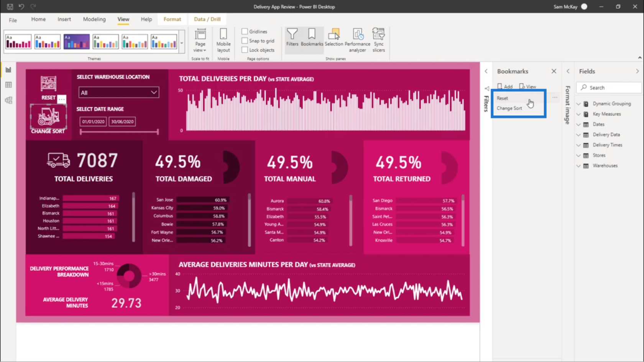Switch to the Home ribbon tab
The height and width of the screenshot is (362, 644).
38,19
